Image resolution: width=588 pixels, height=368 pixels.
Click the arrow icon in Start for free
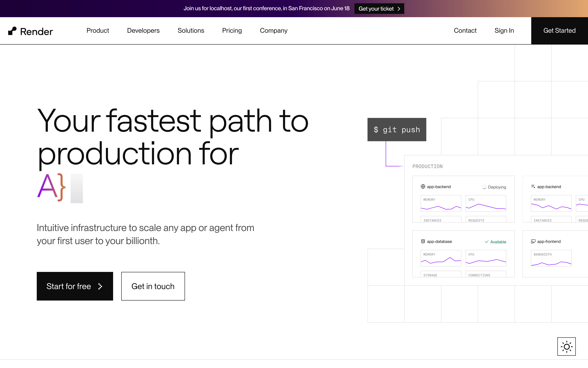point(100,286)
